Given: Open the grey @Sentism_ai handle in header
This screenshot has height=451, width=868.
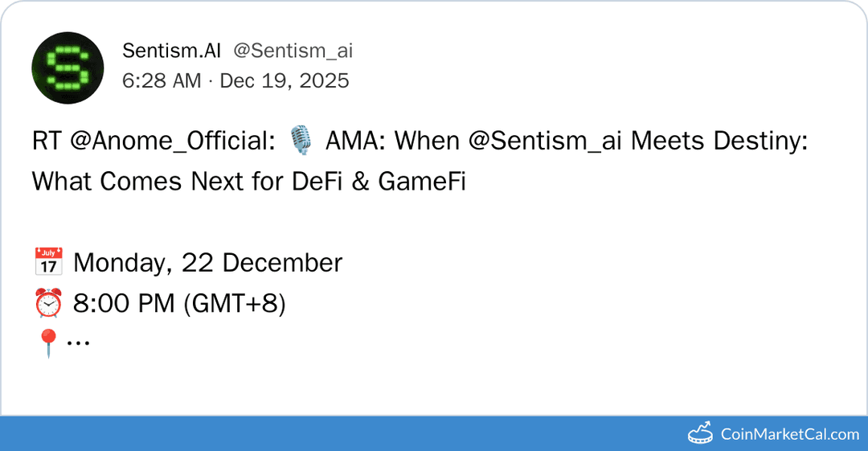Looking at the screenshot, I should coord(293,51).
